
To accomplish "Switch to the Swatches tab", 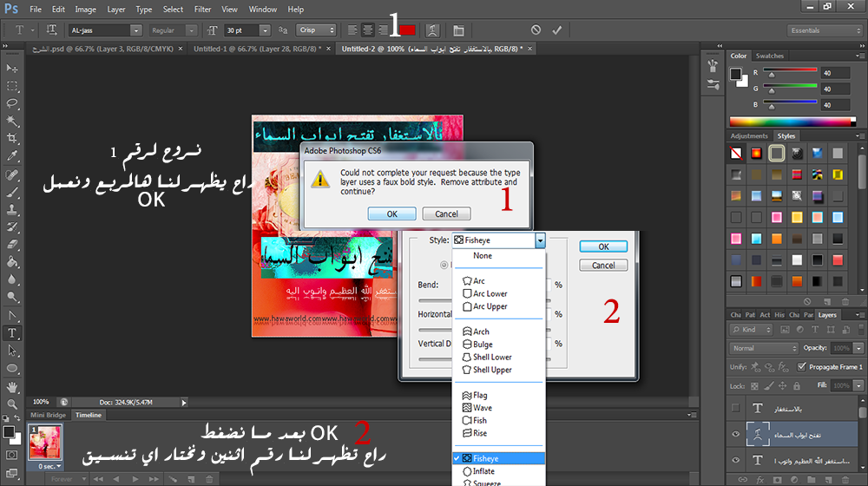I will 770,56.
